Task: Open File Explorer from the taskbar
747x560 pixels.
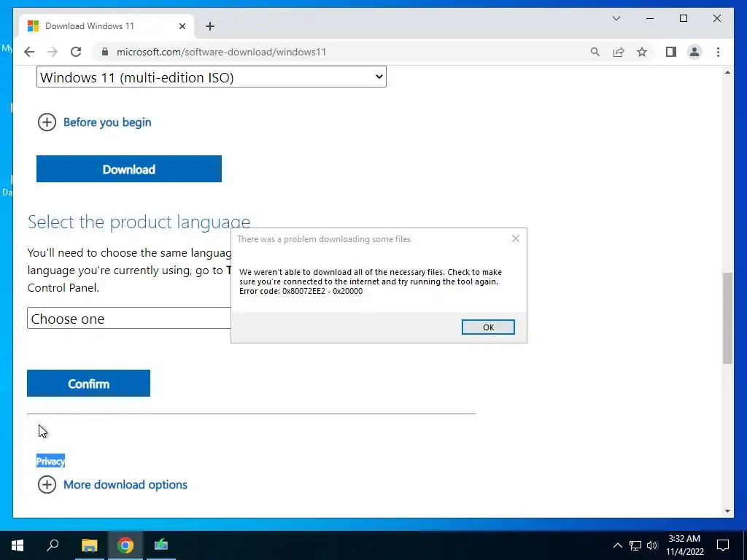Action: [89, 545]
